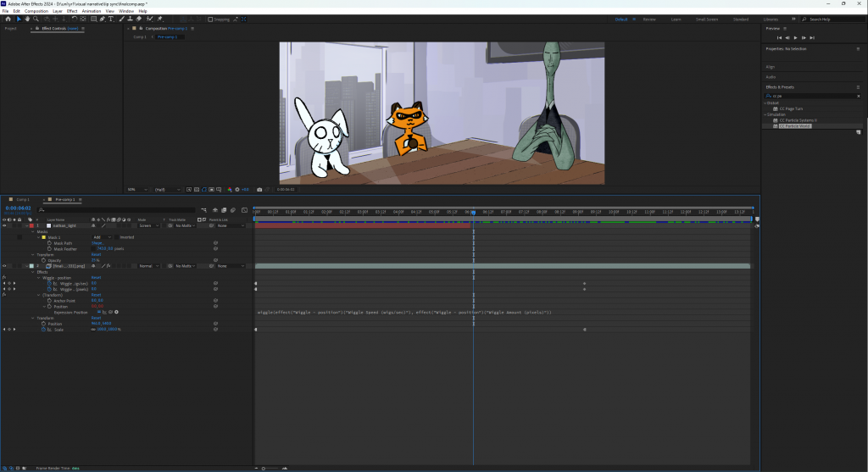Select the CC Particle World effect
This screenshot has height=472, width=868.
click(795, 126)
